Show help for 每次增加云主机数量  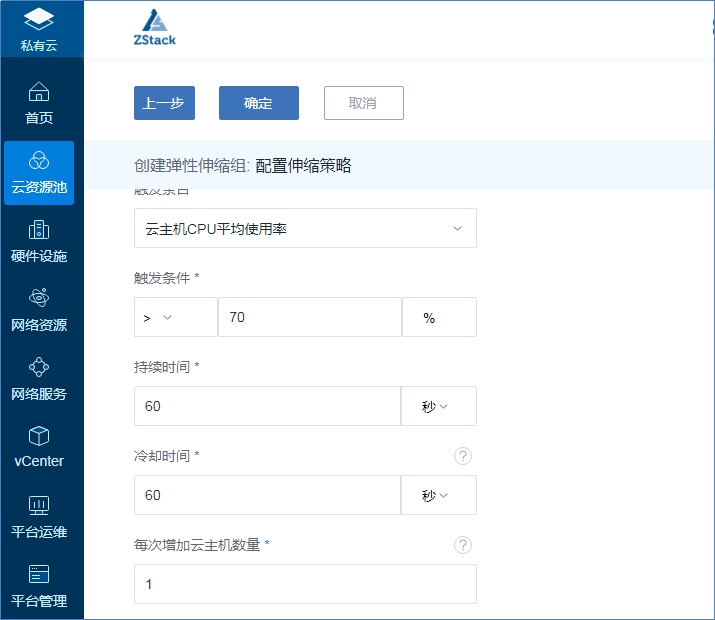coord(462,545)
